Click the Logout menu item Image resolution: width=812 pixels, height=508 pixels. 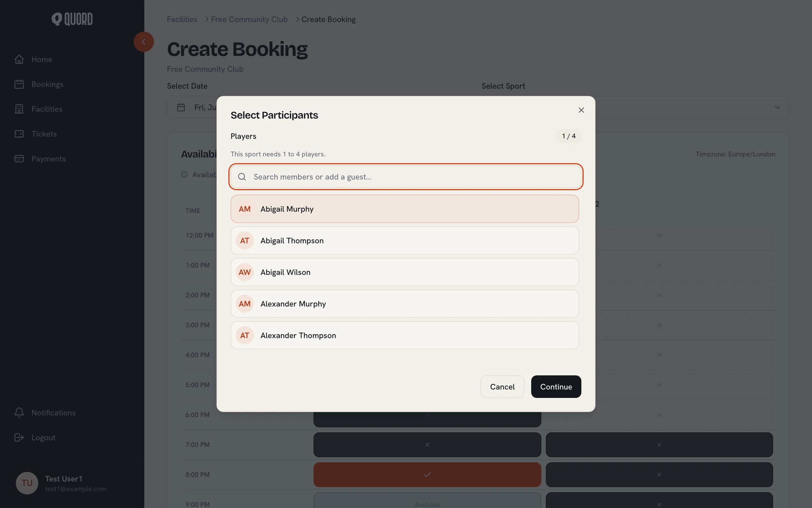pos(44,437)
